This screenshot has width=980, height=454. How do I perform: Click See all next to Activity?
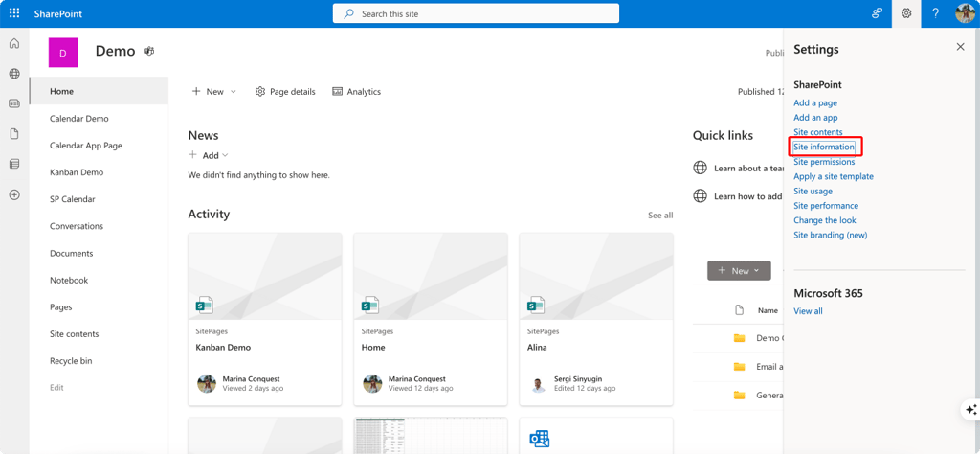(x=660, y=216)
